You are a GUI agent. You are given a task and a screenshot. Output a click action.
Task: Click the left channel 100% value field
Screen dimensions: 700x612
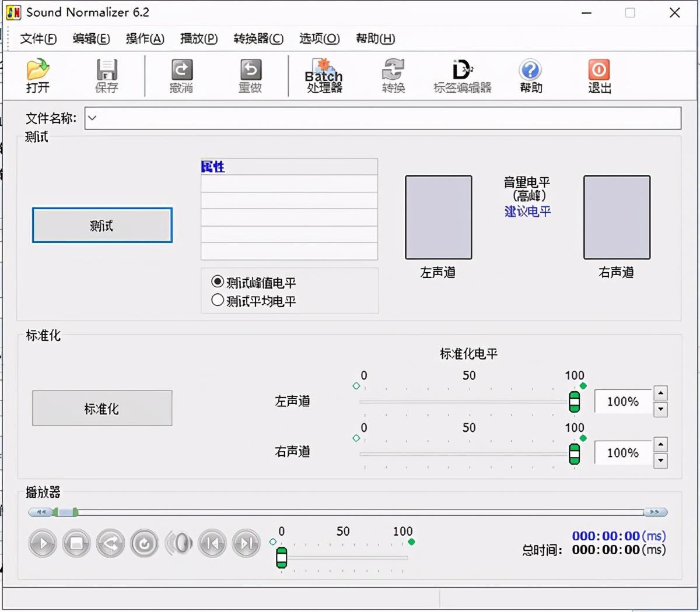pos(622,402)
